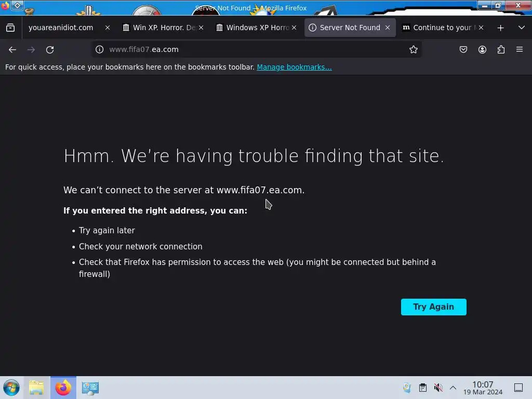Open the Extensions panel

[501, 49]
